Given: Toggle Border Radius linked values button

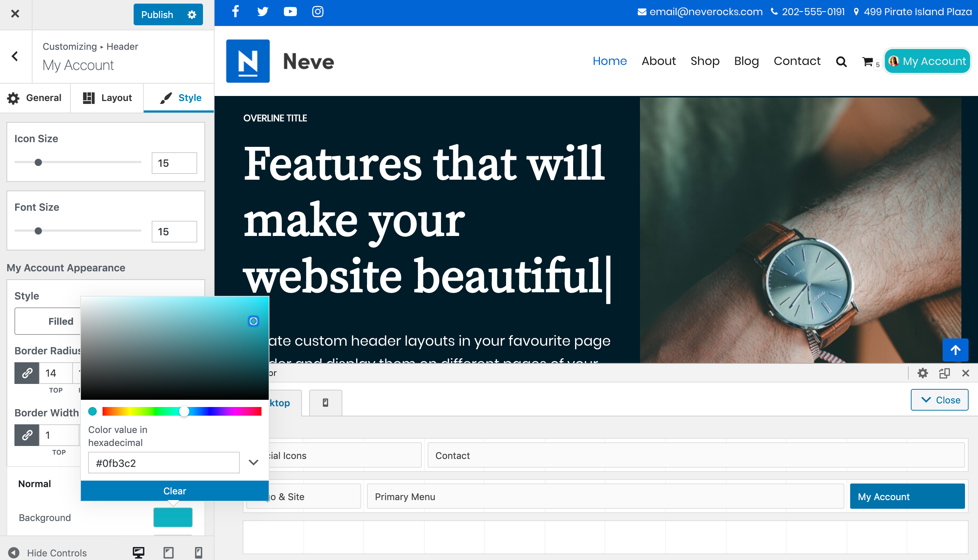Looking at the screenshot, I should click(x=27, y=373).
